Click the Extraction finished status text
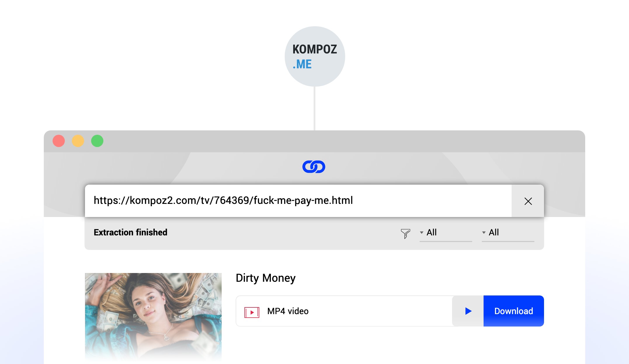 (131, 232)
